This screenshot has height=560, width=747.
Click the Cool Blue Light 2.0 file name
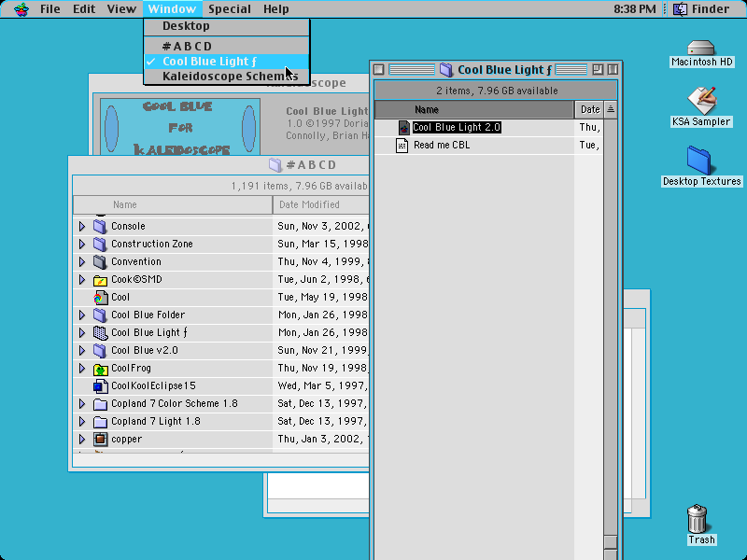pyautogui.click(x=457, y=127)
